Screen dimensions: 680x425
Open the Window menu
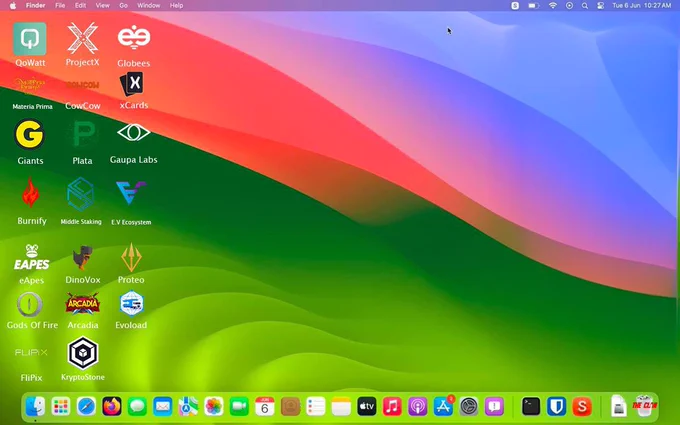tap(148, 5)
